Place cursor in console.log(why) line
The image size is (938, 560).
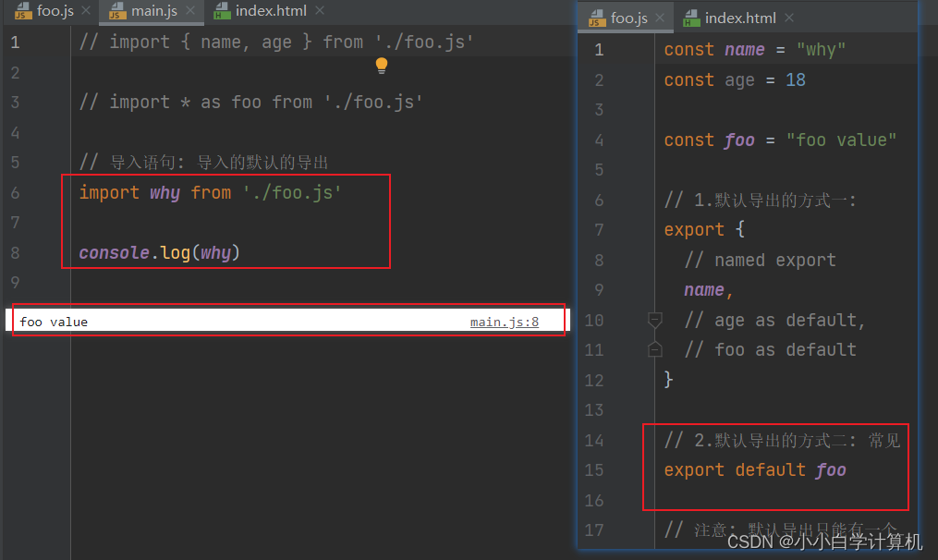(x=159, y=252)
